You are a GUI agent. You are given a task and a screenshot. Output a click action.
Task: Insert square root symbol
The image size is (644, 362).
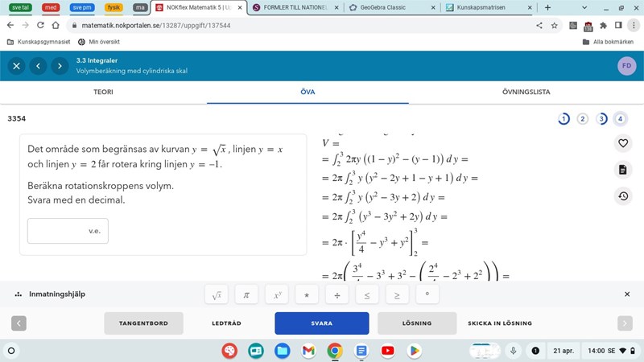click(x=217, y=295)
